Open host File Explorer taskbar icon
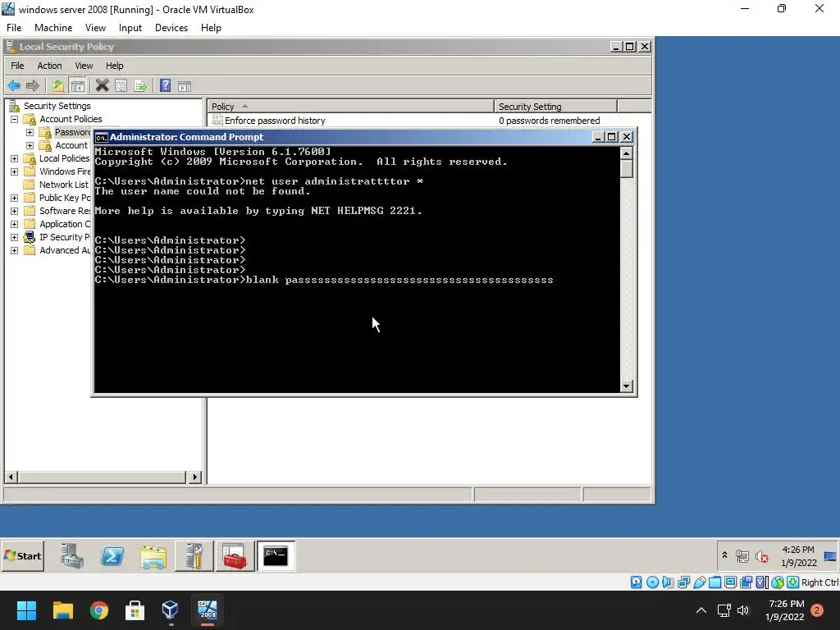 62,610
